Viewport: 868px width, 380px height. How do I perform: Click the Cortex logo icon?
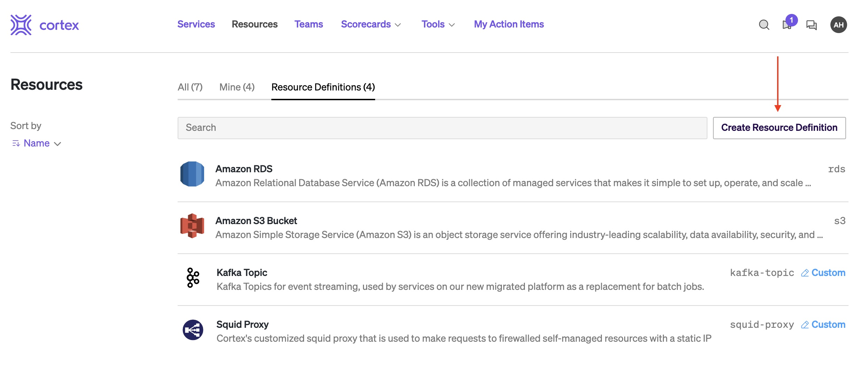click(21, 25)
